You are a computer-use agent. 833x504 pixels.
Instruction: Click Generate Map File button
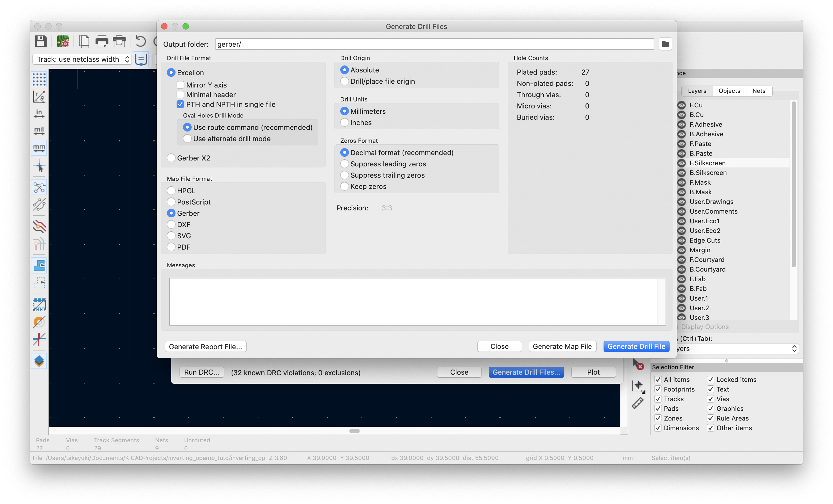click(562, 346)
